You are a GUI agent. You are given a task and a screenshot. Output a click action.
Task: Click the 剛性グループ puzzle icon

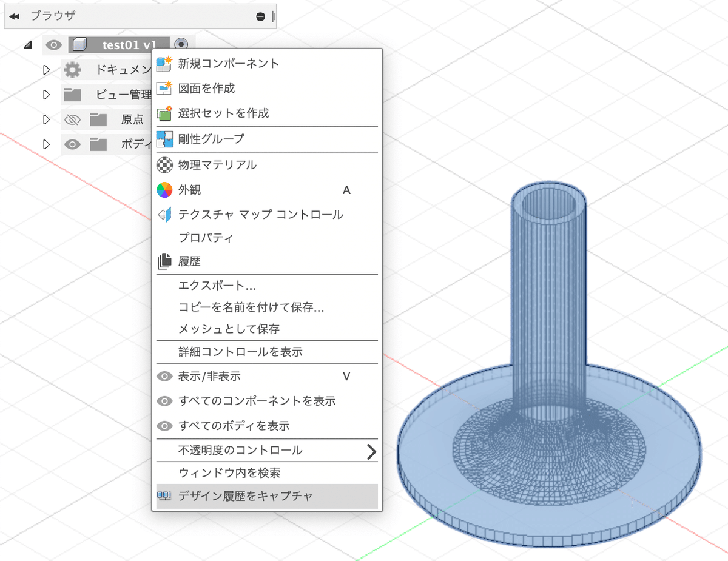click(x=164, y=139)
